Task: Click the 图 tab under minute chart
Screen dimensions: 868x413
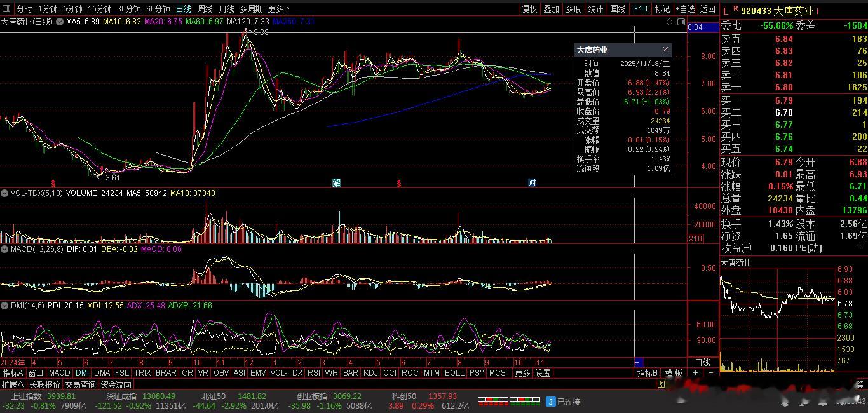Action: click(x=661, y=384)
